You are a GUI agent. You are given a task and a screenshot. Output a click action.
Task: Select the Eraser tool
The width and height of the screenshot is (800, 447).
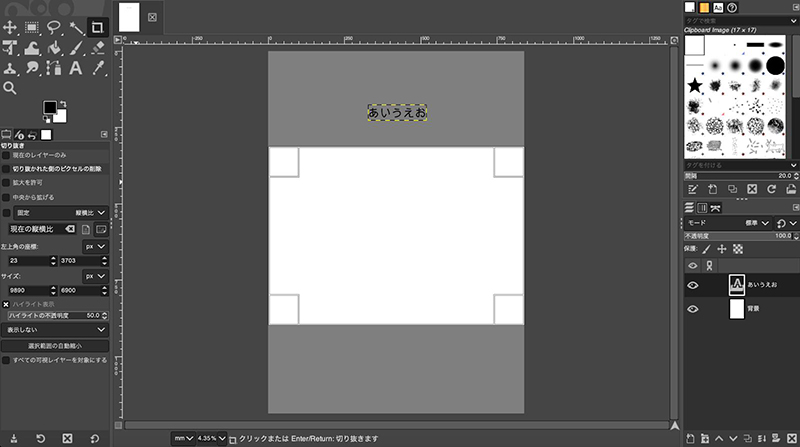click(97, 47)
